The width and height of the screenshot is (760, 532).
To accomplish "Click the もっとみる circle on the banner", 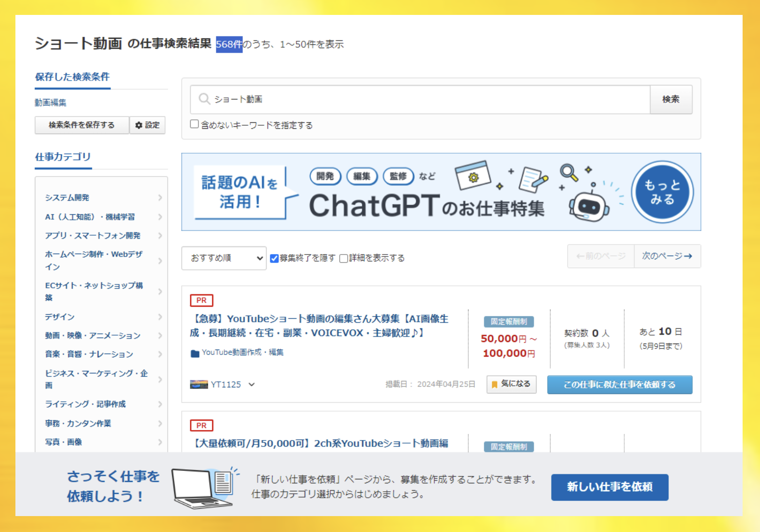I will pos(662,192).
